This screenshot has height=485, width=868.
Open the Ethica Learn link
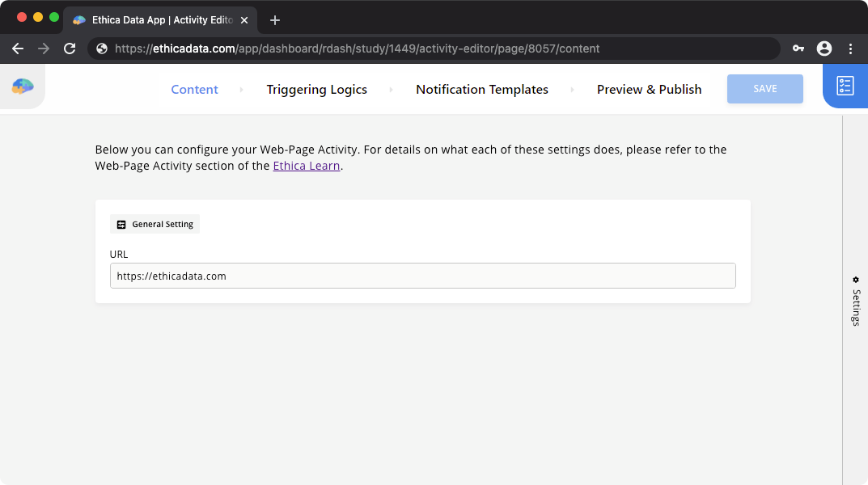tap(306, 166)
